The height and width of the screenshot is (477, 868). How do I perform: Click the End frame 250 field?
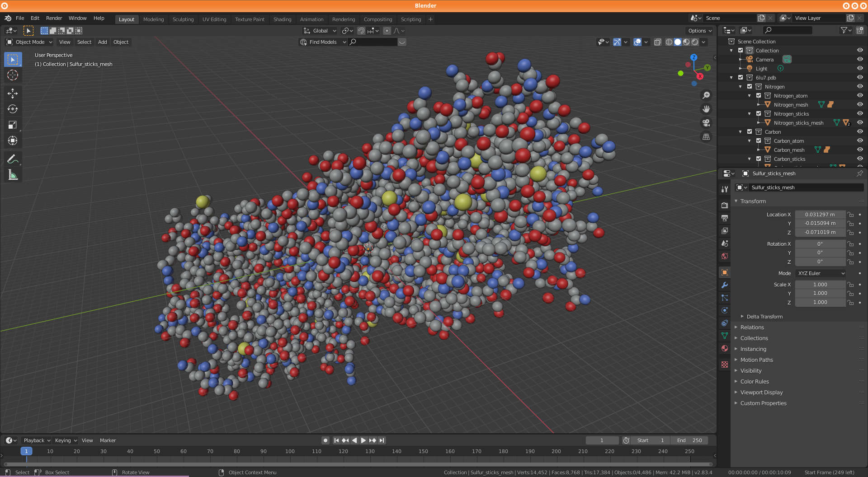690,440
